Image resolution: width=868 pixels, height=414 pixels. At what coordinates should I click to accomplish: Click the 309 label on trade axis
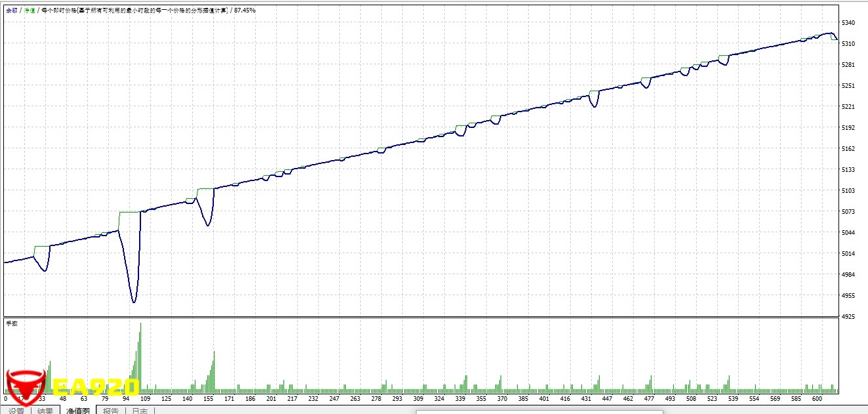420,398
